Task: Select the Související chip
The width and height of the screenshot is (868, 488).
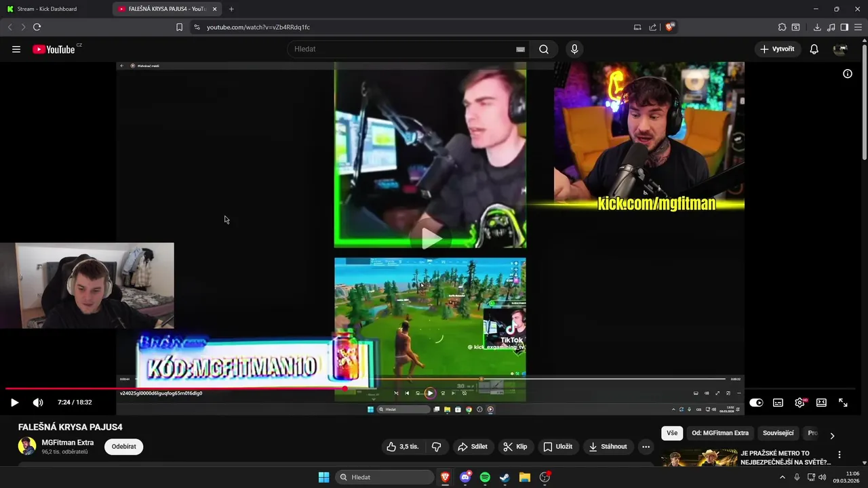Action: [x=778, y=433]
